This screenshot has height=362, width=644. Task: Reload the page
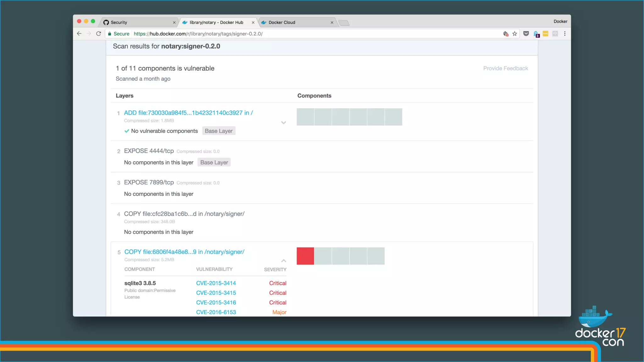tap(98, 34)
